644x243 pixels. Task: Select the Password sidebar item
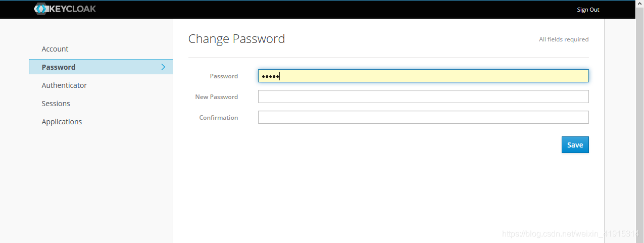101,67
